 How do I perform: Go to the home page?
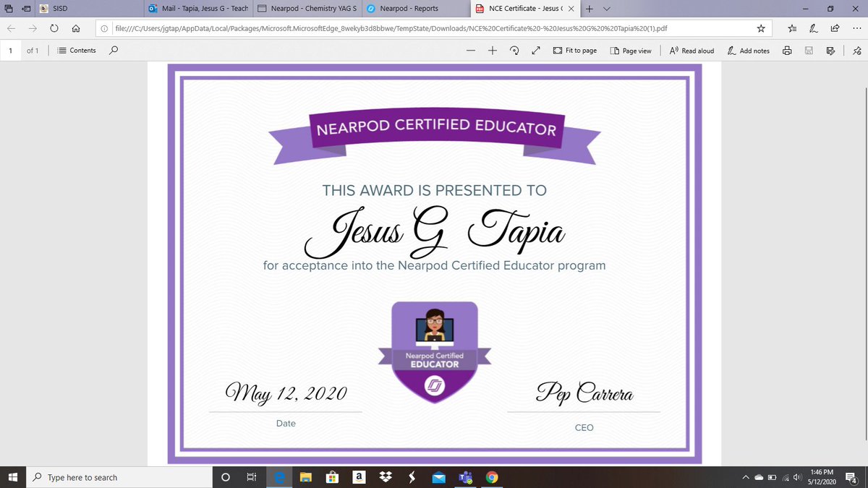point(76,28)
